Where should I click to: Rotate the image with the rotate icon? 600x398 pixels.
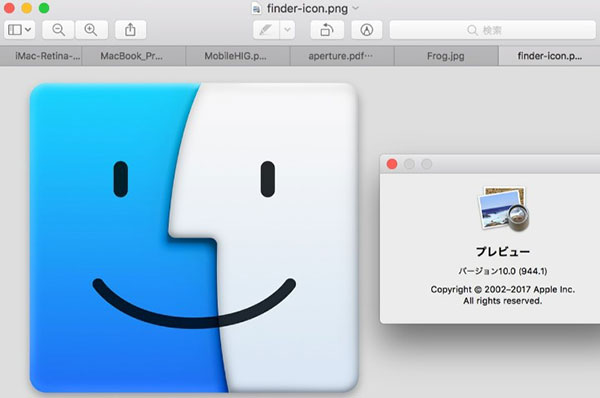tap(327, 30)
